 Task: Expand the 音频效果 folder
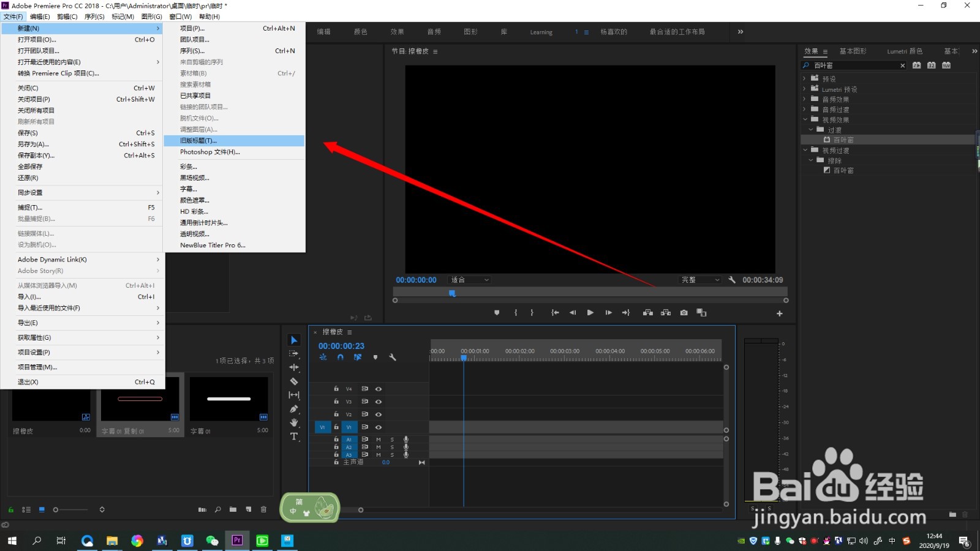[805, 99]
